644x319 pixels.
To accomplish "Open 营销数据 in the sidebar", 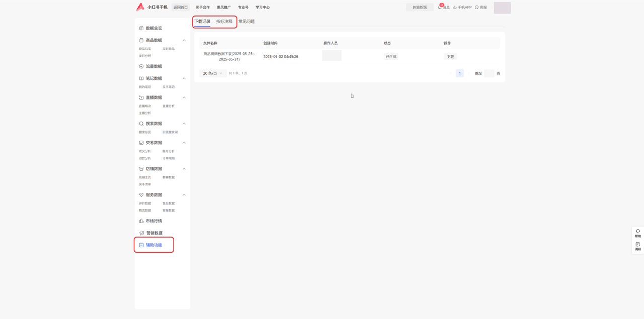I will 153,233.
